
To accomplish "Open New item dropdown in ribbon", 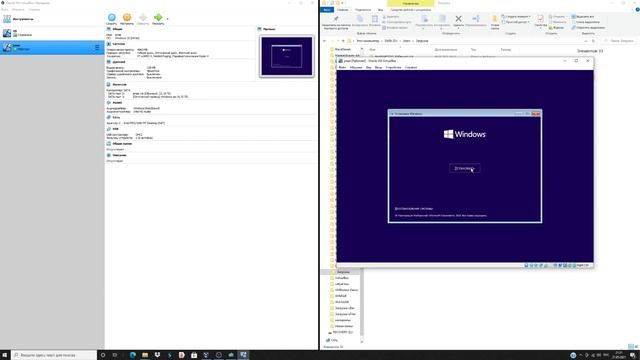I will pyautogui.click(x=516, y=17).
